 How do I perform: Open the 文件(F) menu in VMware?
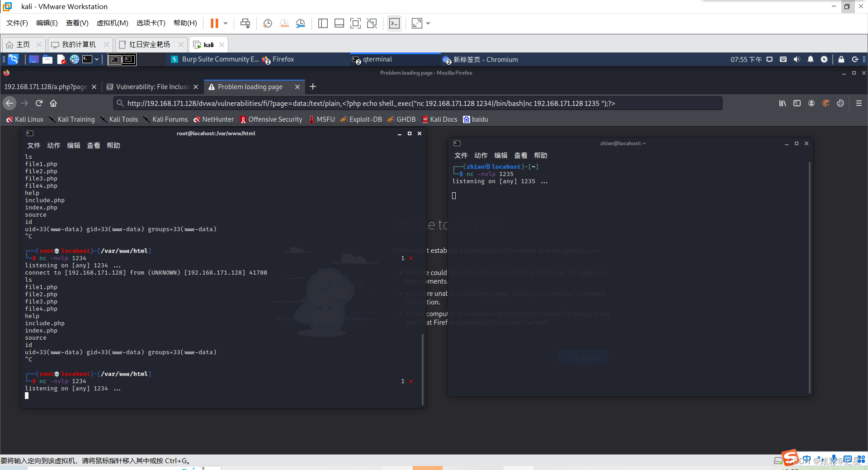(x=17, y=23)
